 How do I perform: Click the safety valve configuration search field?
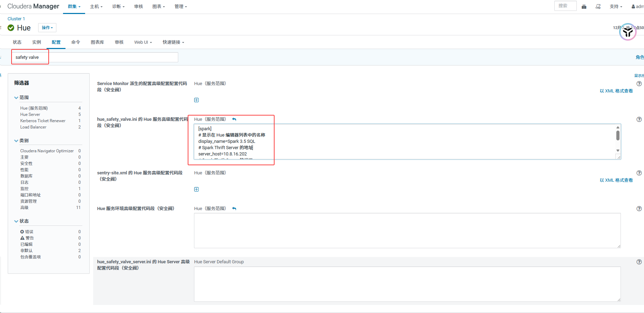click(95, 57)
